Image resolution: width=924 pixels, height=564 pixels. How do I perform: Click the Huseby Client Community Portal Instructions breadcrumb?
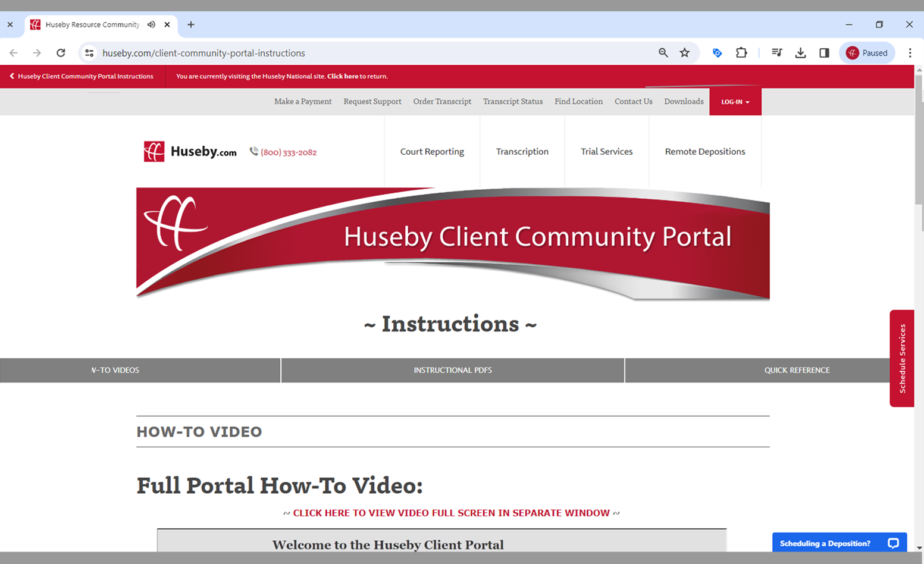coord(85,76)
